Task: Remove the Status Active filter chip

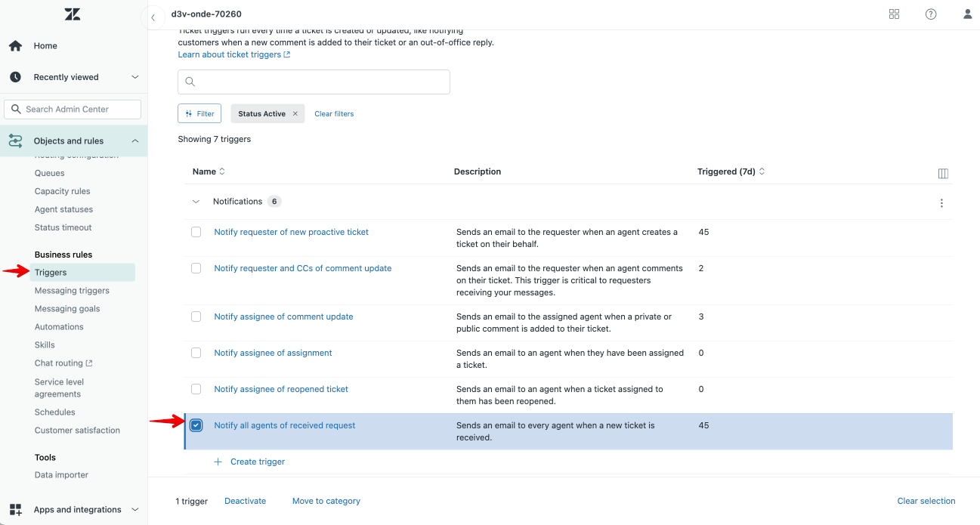Action: [295, 114]
